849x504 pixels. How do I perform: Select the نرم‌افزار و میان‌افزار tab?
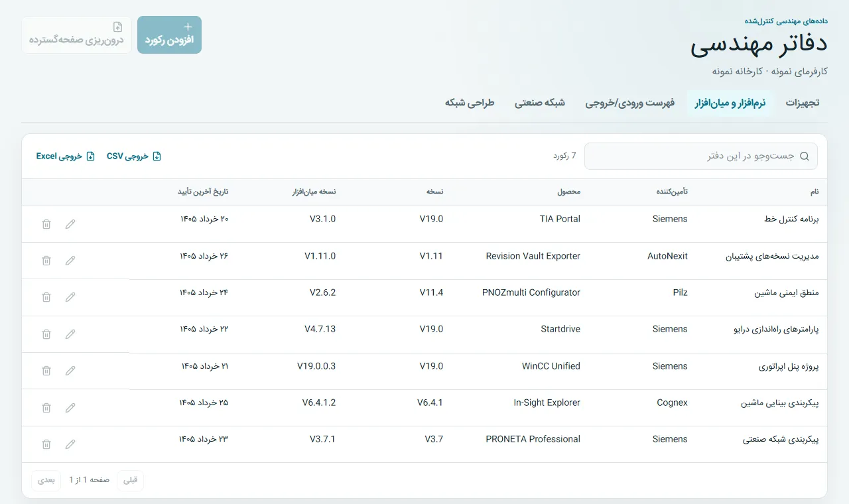[730, 103]
